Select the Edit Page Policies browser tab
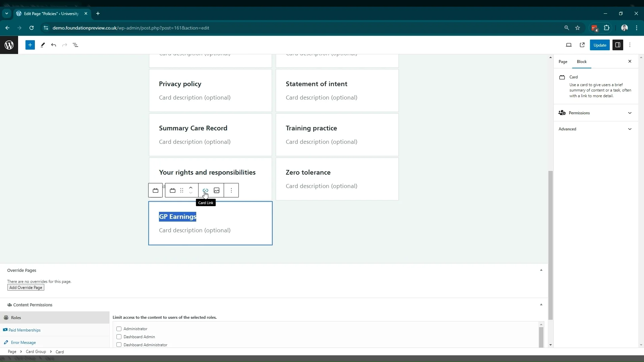The image size is (644, 362). tap(51, 14)
